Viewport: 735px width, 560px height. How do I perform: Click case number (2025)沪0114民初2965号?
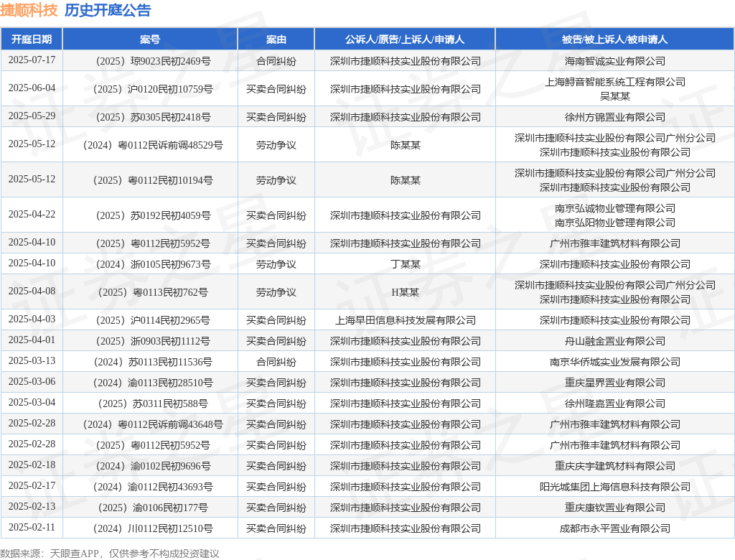153,321
